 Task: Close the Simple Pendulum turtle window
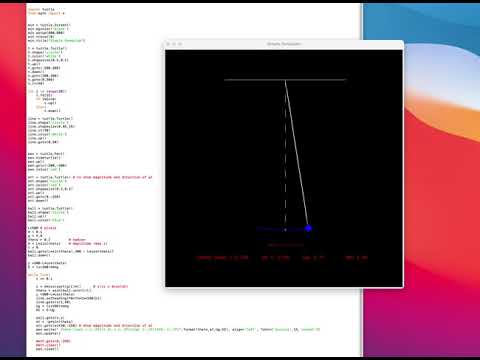(168, 44)
